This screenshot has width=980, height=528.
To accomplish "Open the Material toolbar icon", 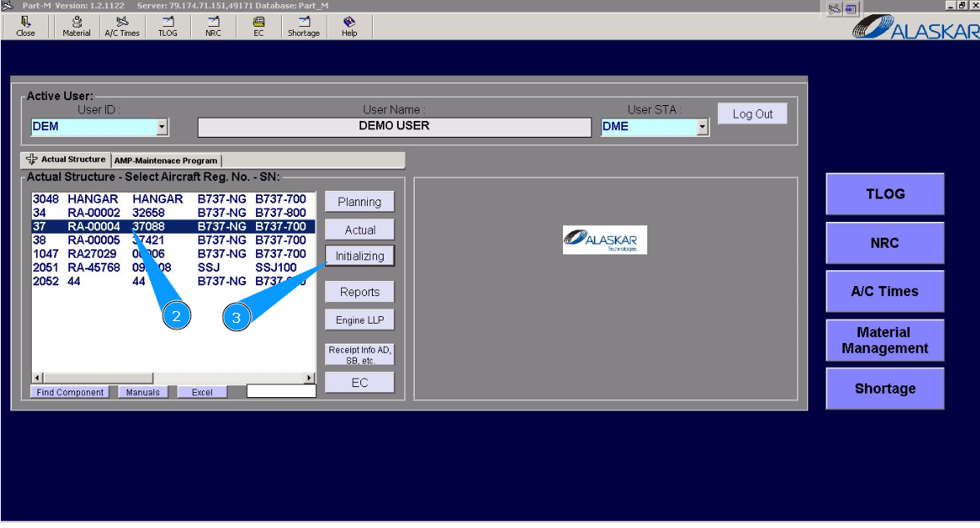I will coord(76,26).
